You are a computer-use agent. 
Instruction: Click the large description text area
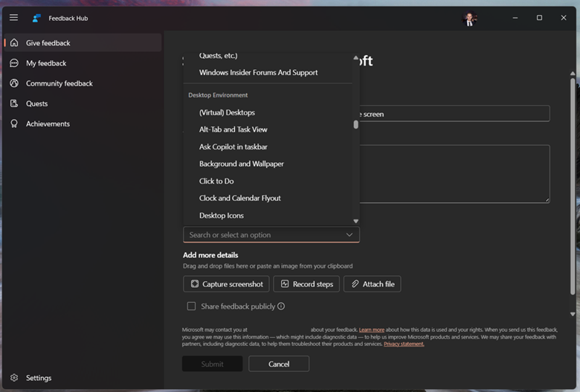coord(454,174)
